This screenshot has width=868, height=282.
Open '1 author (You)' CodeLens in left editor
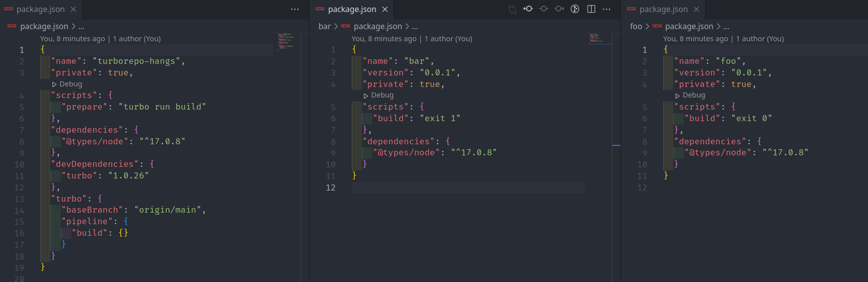pyautogui.click(x=137, y=39)
